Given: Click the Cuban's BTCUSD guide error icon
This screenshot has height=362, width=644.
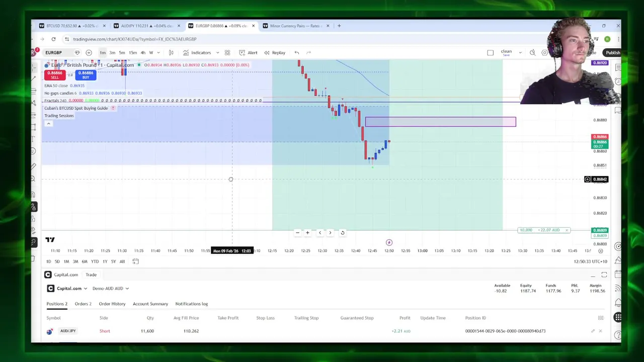Looking at the screenshot, I should [x=113, y=108].
